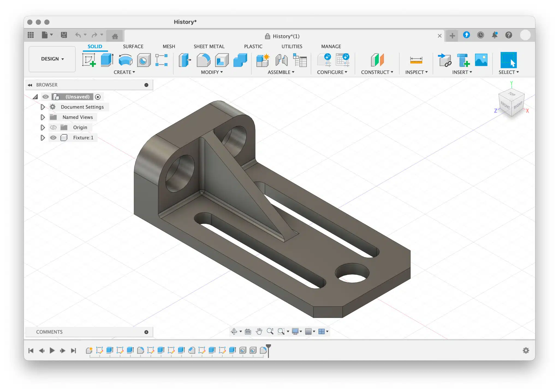Open the CREATE dropdown menu

click(x=124, y=72)
